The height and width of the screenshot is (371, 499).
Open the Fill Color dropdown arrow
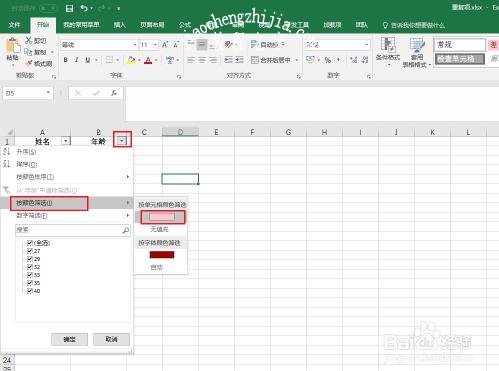(x=139, y=60)
